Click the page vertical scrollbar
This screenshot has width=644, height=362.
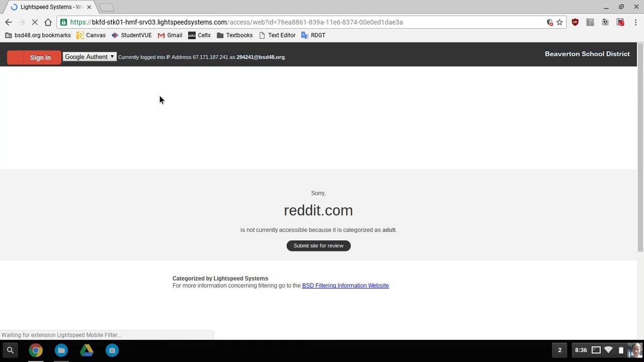[x=640, y=148]
